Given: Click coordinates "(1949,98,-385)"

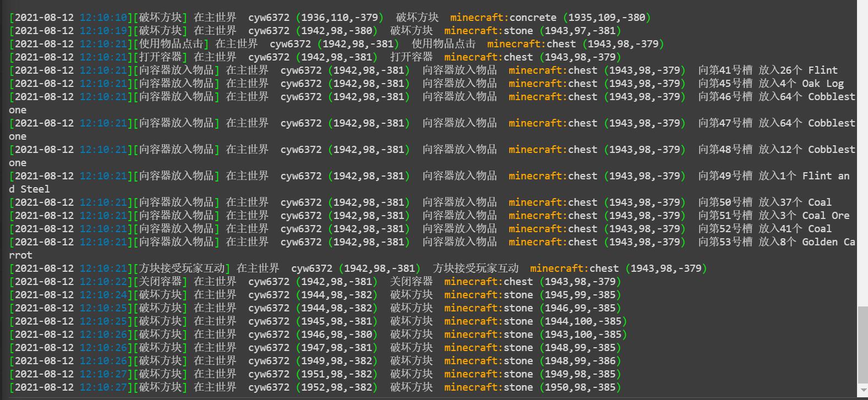Looking at the screenshot, I should pos(580,374).
